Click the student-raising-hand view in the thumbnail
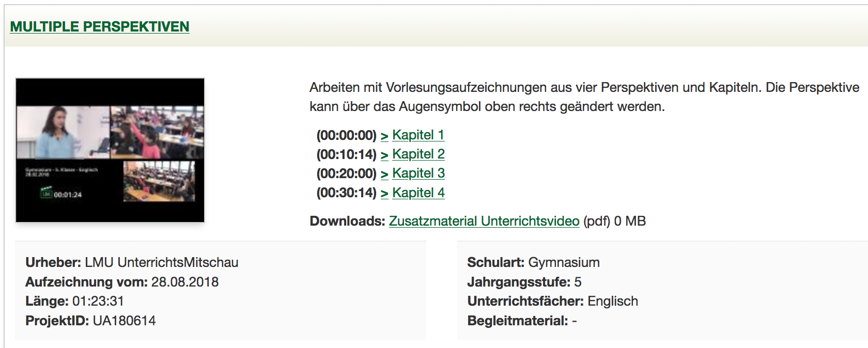This screenshot has height=348, width=868. pos(157,132)
